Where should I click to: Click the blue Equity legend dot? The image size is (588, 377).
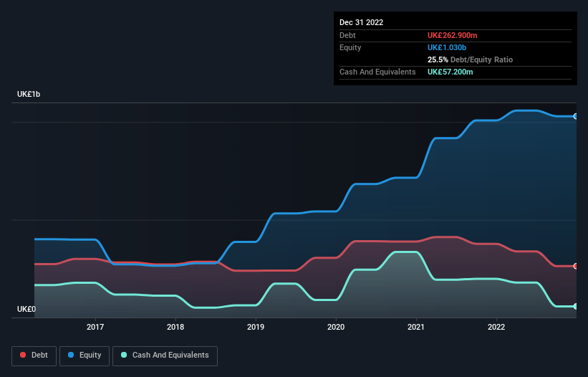(x=71, y=355)
